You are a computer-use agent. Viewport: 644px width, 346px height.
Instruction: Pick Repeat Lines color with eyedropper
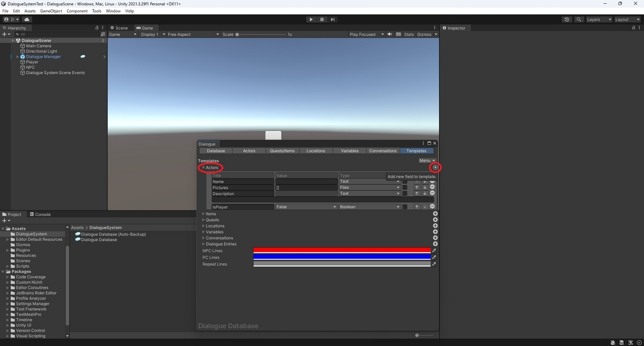coord(434,264)
